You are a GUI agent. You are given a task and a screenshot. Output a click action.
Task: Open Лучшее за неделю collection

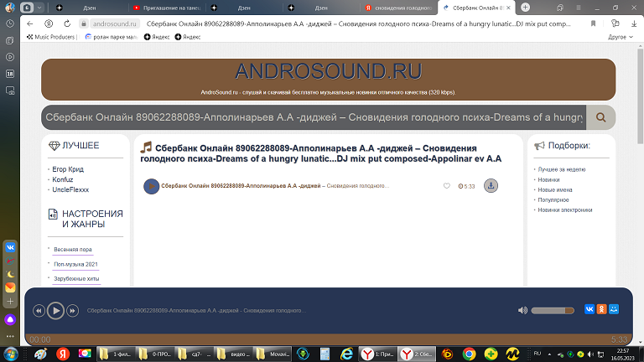coord(562,169)
